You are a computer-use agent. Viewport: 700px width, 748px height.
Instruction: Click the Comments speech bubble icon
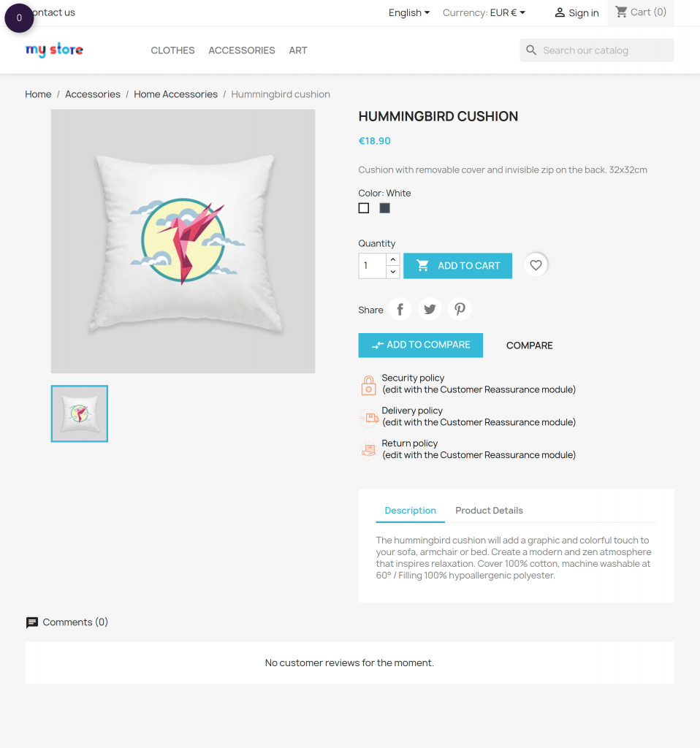click(x=32, y=622)
